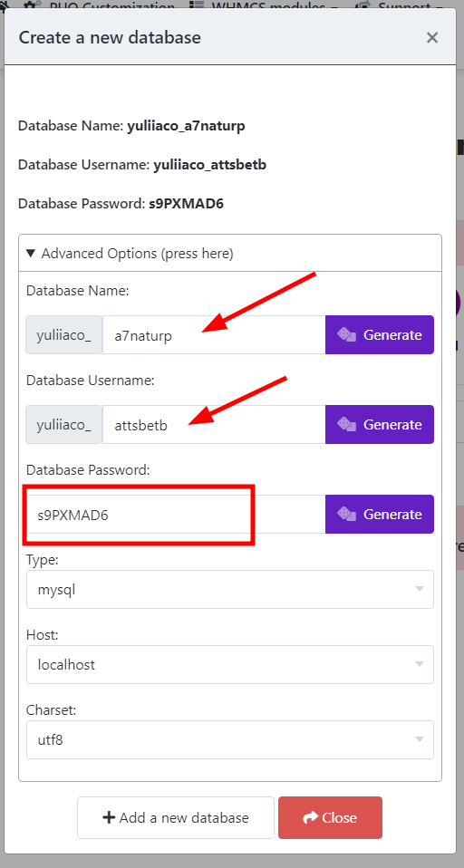Image resolution: width=464 pixels, height=868 pixels.
Task: Click the arrow icon on the Close button
Action: tap(311, 817)
